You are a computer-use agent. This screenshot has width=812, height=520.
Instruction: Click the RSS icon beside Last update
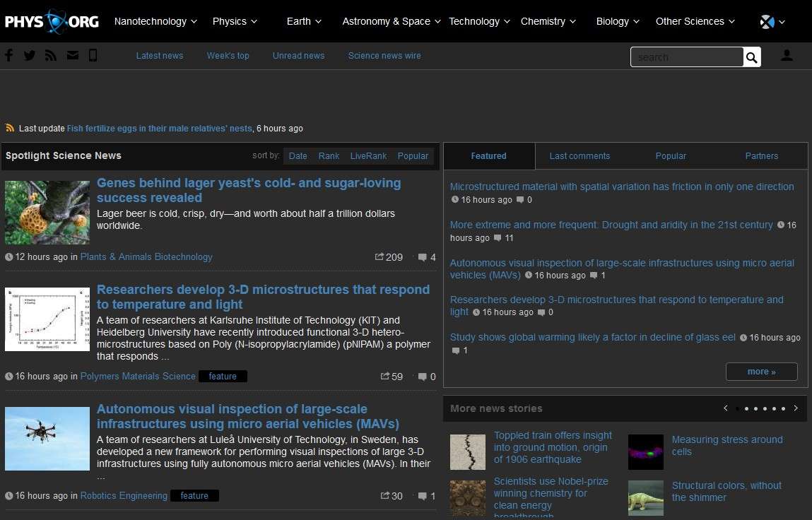(8, 128)
